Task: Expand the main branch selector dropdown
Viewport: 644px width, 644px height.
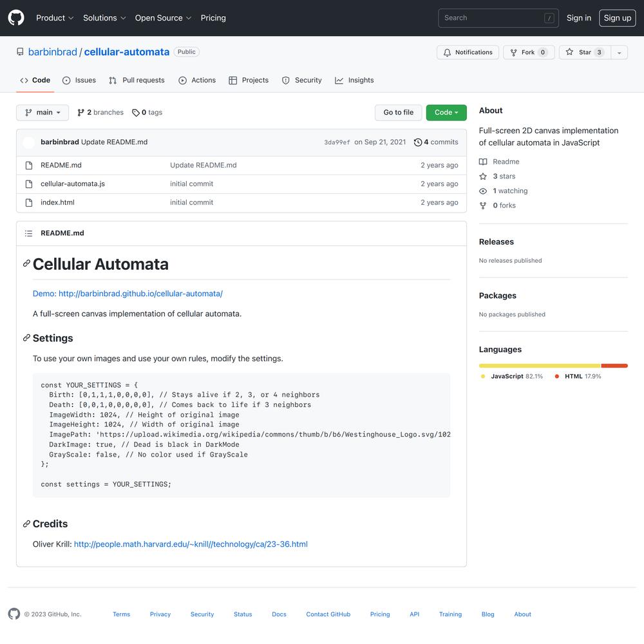Action: (x=43, y=113)
